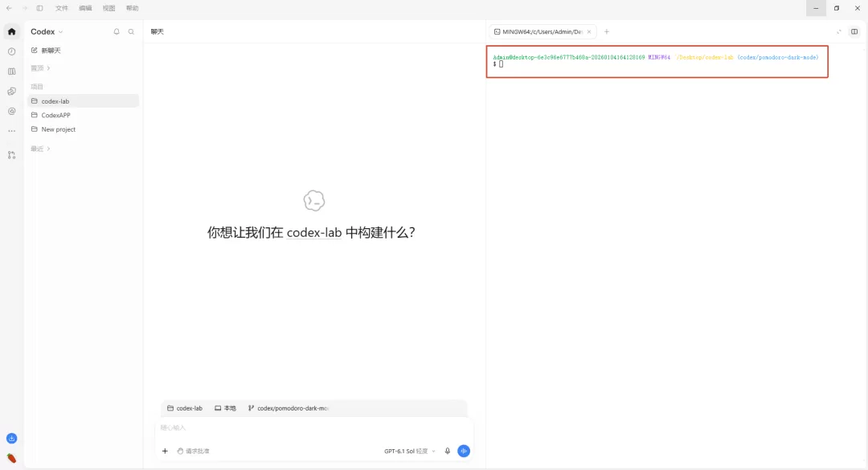The height and width of the screenshot is (470, 868).
Task: Open the 文件 menu
Action: click(x=61, y=8)
